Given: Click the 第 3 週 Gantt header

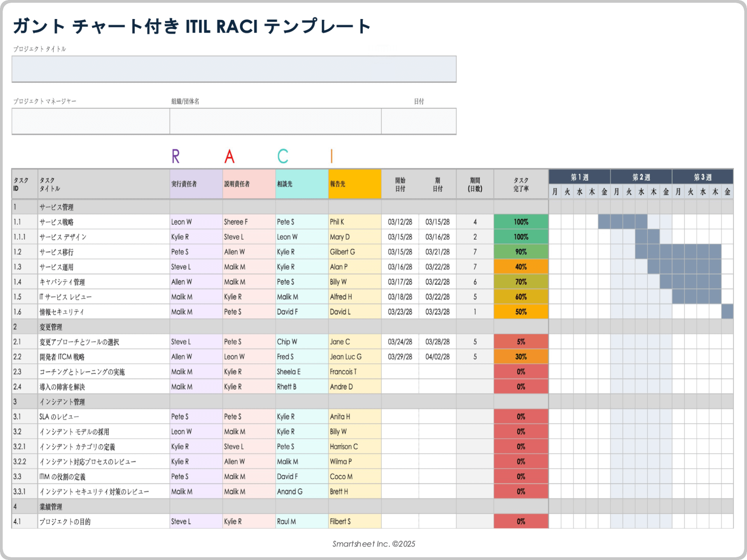Looking at the screenshot, I should (x=703, y=177).
